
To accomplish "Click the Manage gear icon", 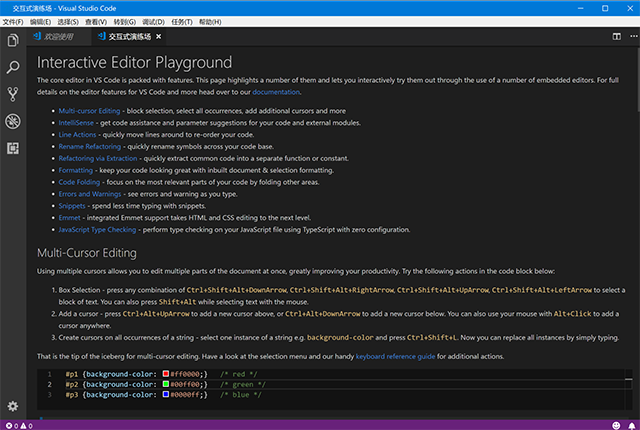I will click(x=13, y=406).
